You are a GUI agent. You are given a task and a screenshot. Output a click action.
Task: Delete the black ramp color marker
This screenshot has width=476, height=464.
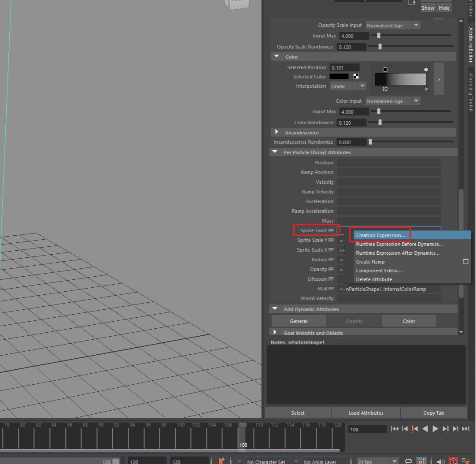click(385, 89)
